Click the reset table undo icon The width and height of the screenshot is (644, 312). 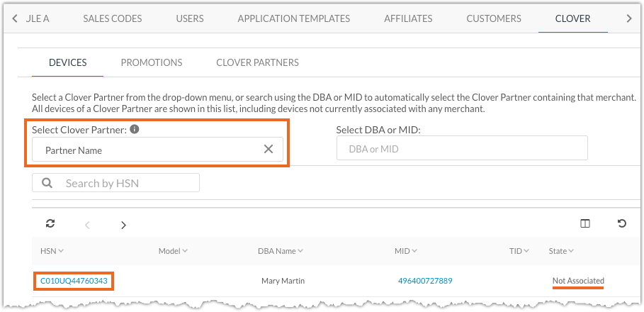622,223
